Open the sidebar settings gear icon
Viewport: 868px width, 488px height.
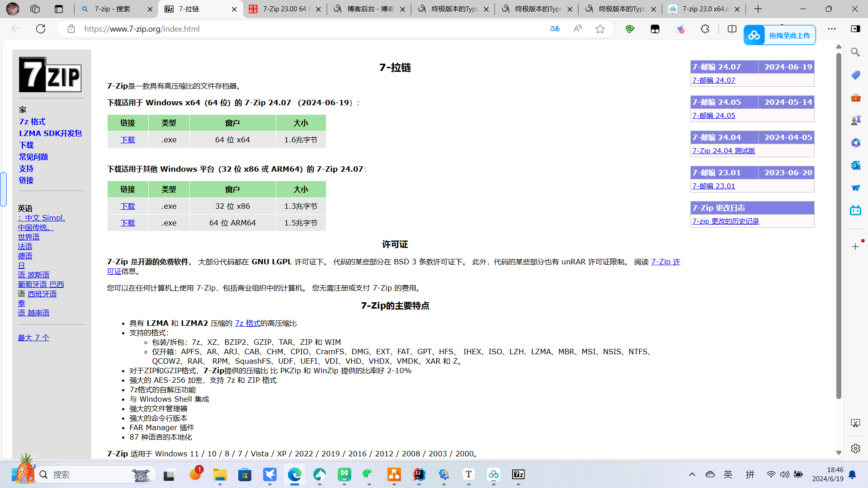(x=855, y=448)
